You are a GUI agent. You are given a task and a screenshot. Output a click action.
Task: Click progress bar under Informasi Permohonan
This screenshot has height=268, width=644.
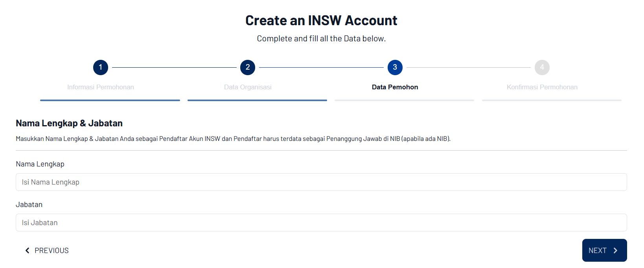click(x=110, y=100)
